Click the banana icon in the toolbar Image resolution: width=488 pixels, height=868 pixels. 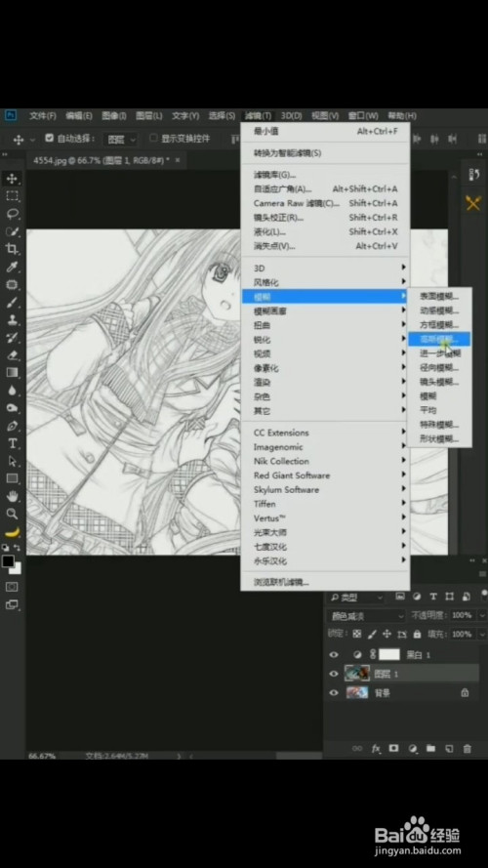point(12,532)
